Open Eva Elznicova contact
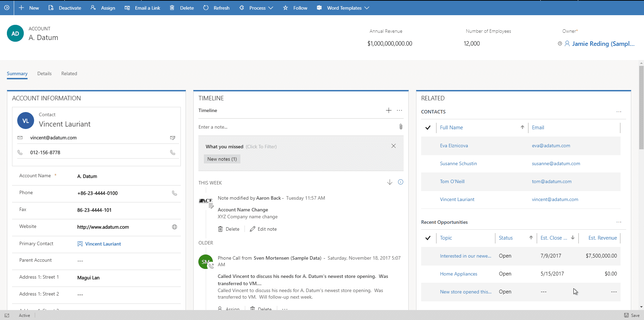 click(x=454, y=146)
